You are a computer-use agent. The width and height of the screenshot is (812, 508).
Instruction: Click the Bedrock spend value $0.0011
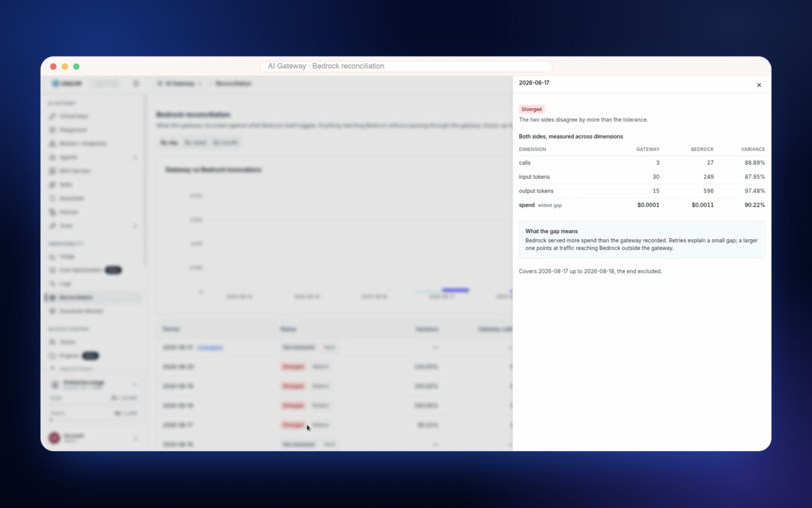pyautogui.click(x=703, y=205)
